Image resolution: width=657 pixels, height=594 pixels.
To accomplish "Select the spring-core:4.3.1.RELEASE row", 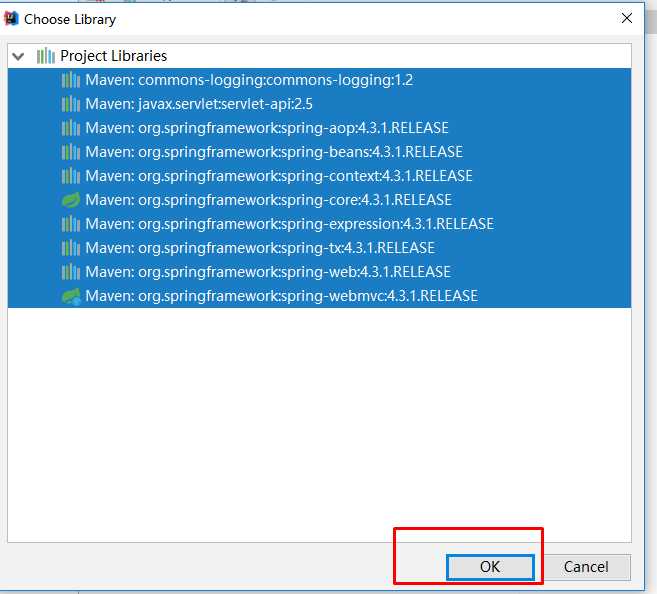I will (319, 200).
